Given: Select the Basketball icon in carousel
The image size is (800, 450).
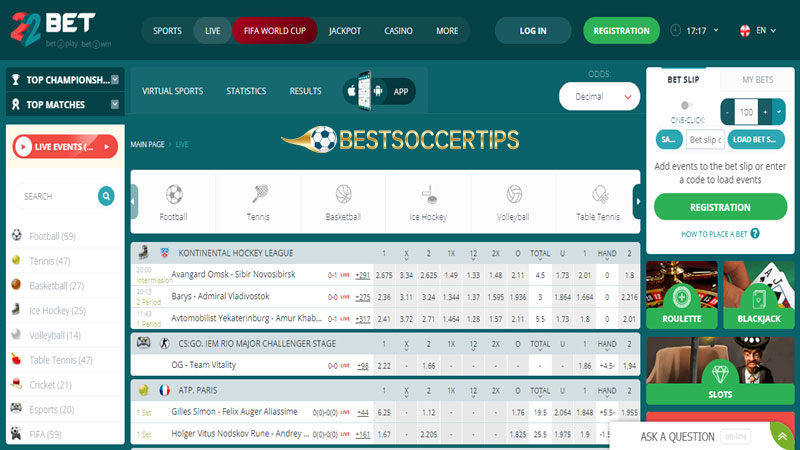Looking at the screenshot, I should click(x=343, y=194).
